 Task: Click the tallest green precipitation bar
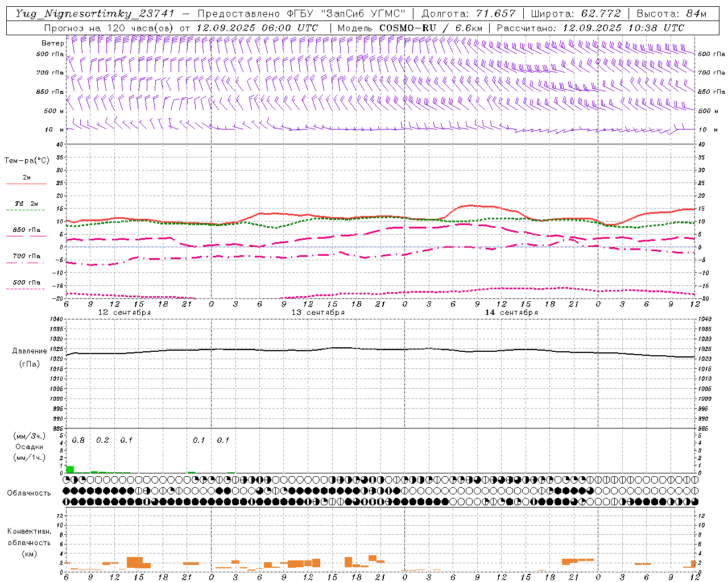[70, 469]
